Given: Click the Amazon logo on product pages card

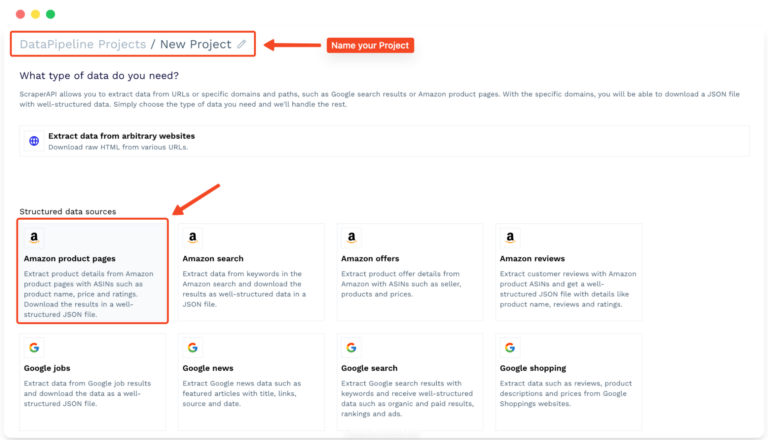Looking at the screenshot, I should point(34,238).
